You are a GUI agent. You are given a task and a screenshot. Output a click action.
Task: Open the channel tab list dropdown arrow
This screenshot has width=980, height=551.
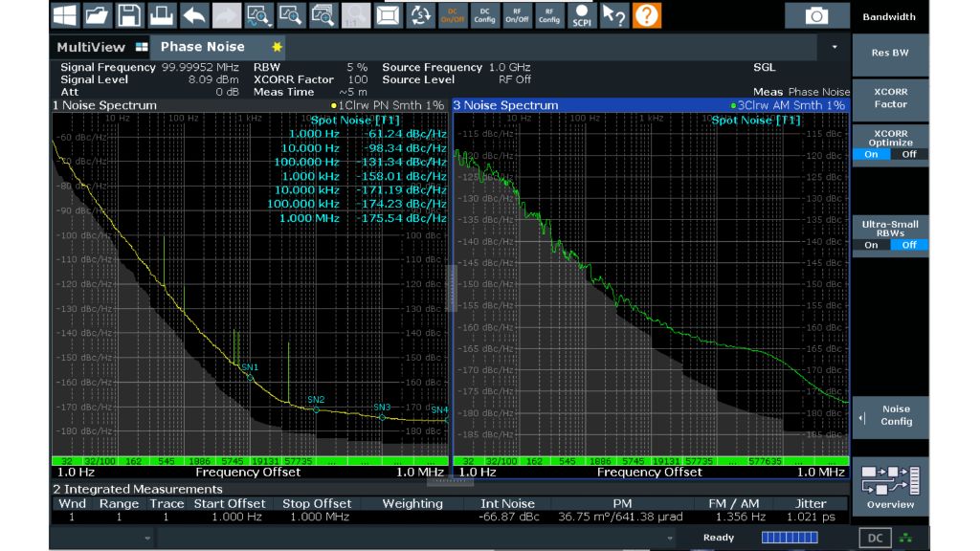(x=834, y=47)
